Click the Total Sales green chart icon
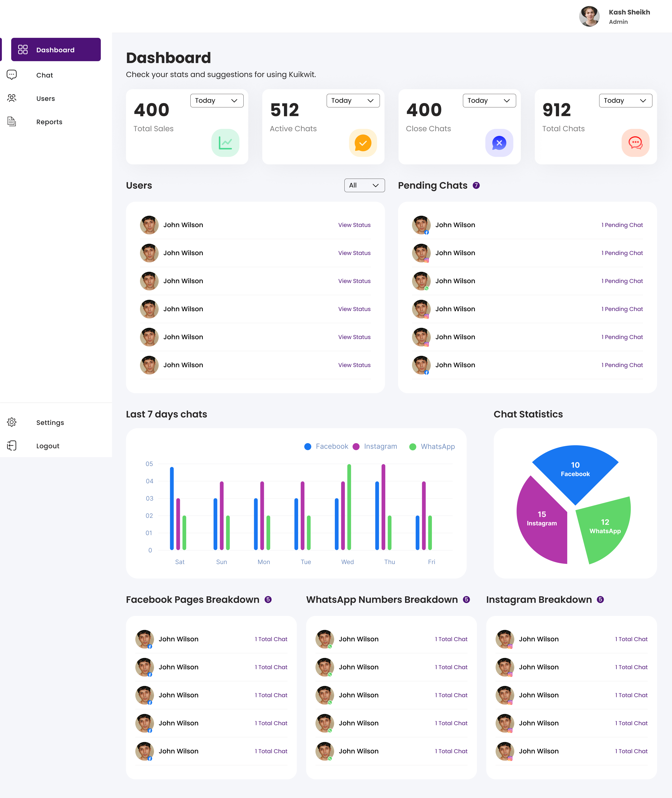 (x=225, y=143)
